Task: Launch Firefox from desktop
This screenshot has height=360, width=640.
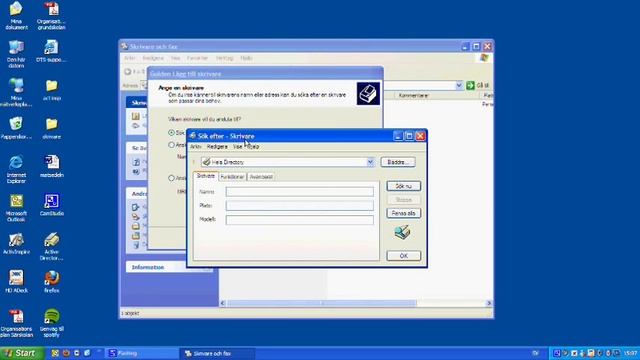Action: point(51,281)
